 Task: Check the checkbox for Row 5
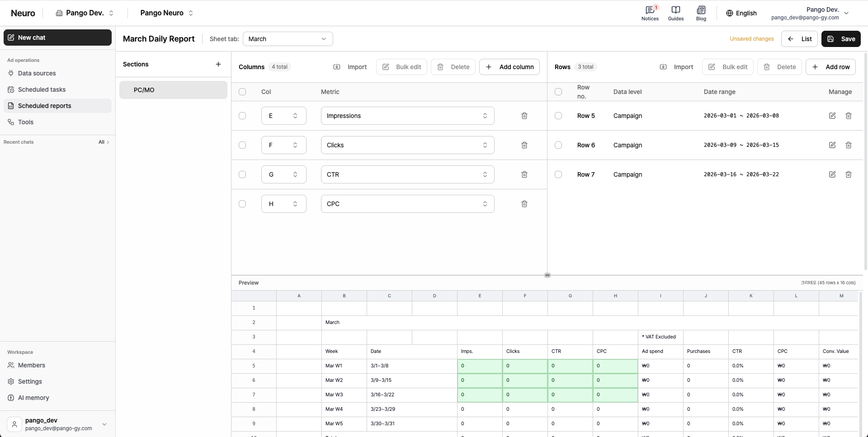pos(558,116)
